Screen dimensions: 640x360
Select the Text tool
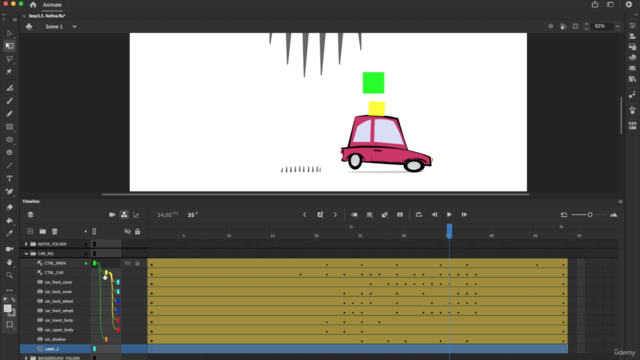(9, 178)
